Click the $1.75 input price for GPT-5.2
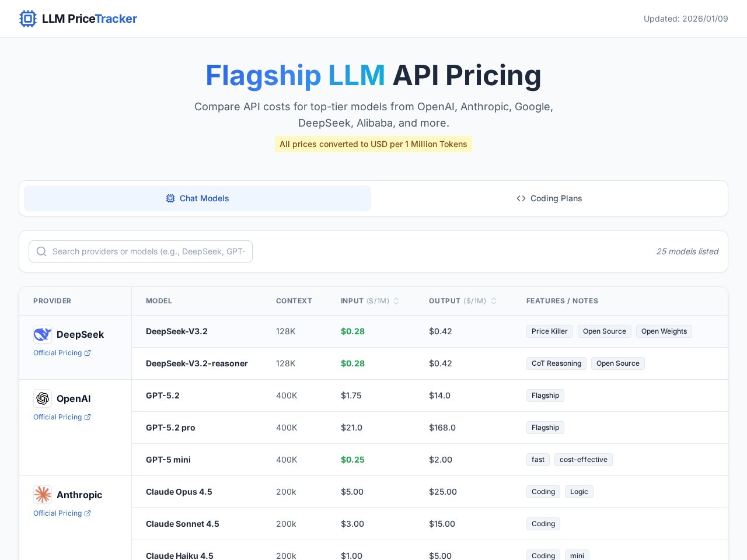This screenshot has width=747, height=560. pos(351,395)
